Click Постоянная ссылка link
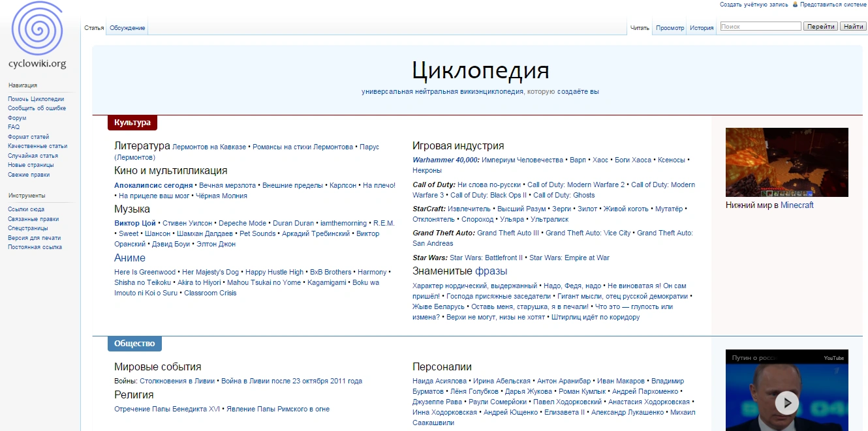This screenshot has height=431, width=868. click(35, 247)
